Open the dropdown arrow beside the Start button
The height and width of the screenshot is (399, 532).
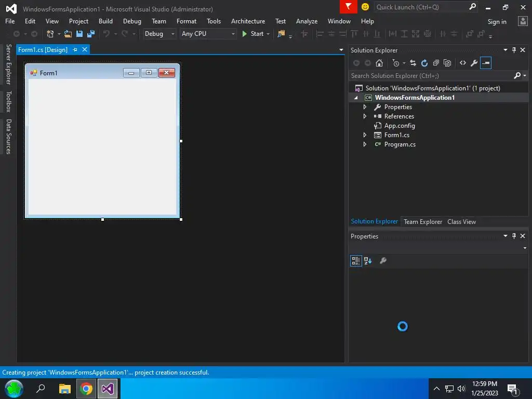268,34
